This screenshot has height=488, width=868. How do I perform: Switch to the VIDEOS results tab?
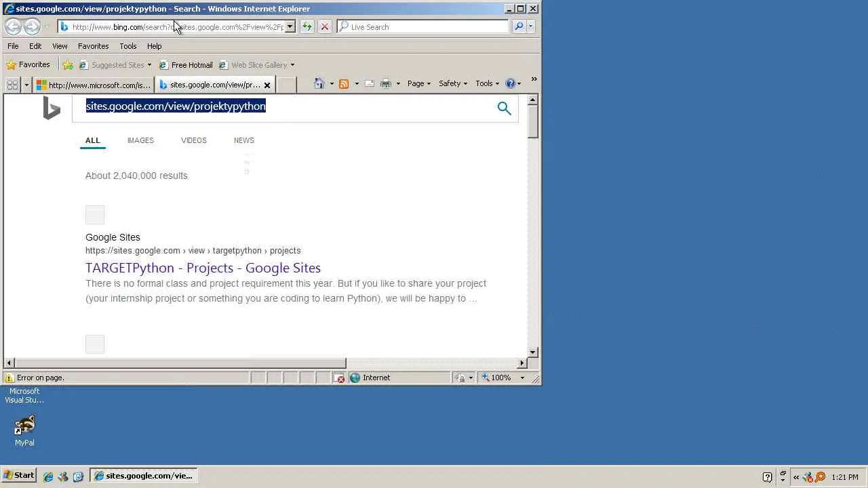tap(194, 140)
